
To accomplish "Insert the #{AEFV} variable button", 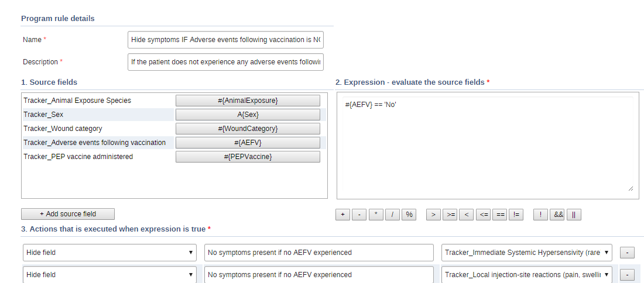I will [x=248, y=143].
